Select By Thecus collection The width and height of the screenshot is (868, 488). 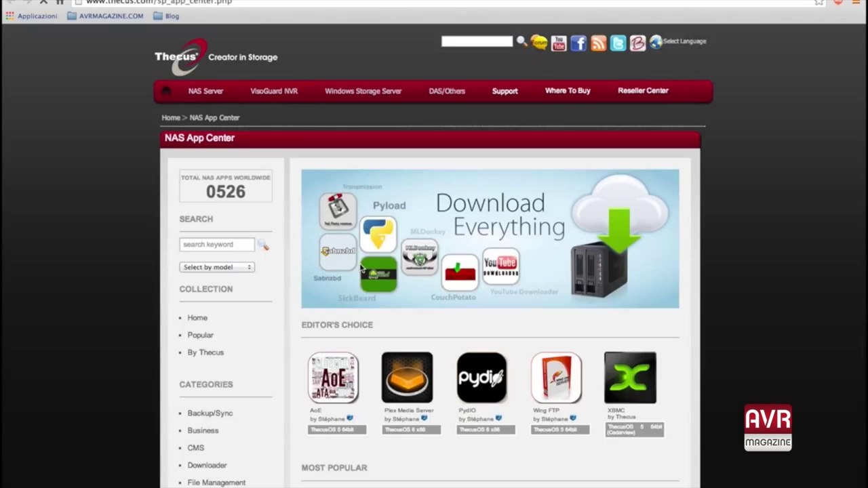(x=205, y=352)
